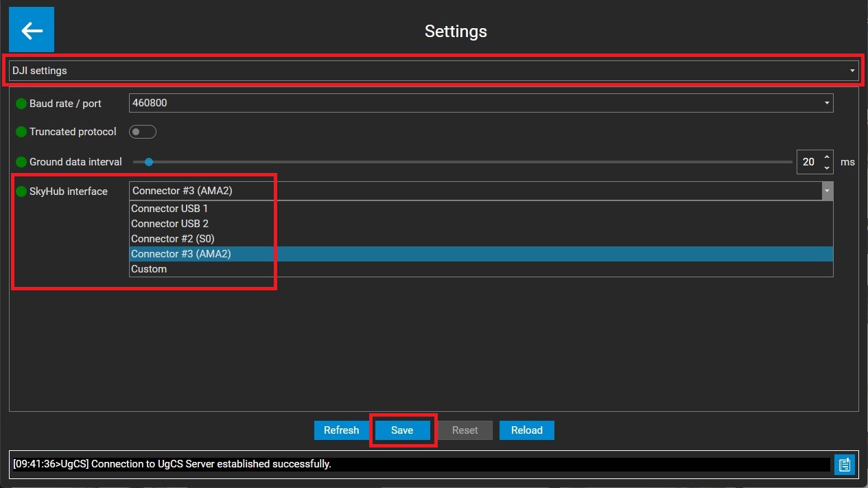Image resolution: width=868 pixels, height=488 pixels.
Task: Click the Refresh button
Action: pos(341,430)
